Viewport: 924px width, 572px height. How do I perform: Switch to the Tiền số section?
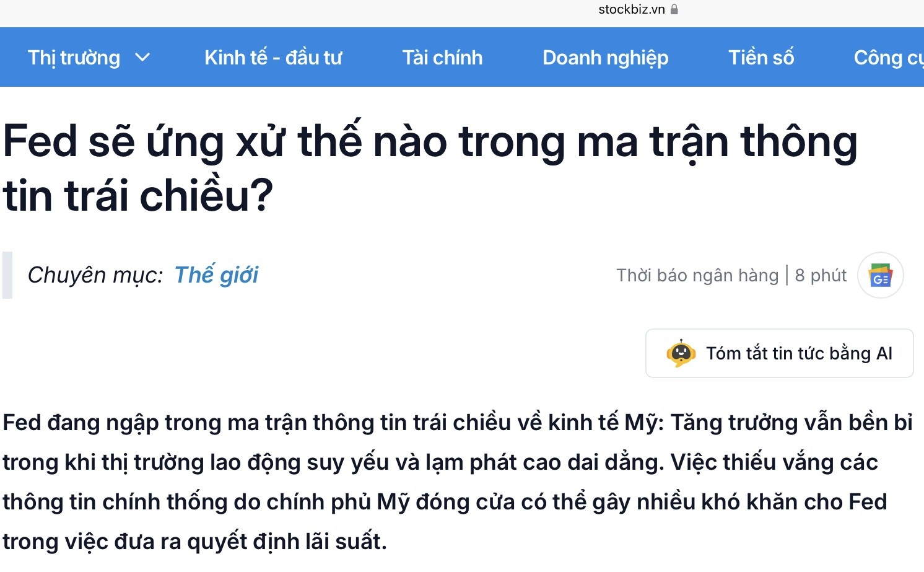coord(761,58)
